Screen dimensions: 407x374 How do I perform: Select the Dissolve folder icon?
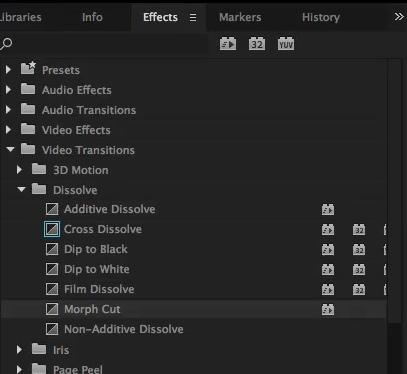pos(39,189)
